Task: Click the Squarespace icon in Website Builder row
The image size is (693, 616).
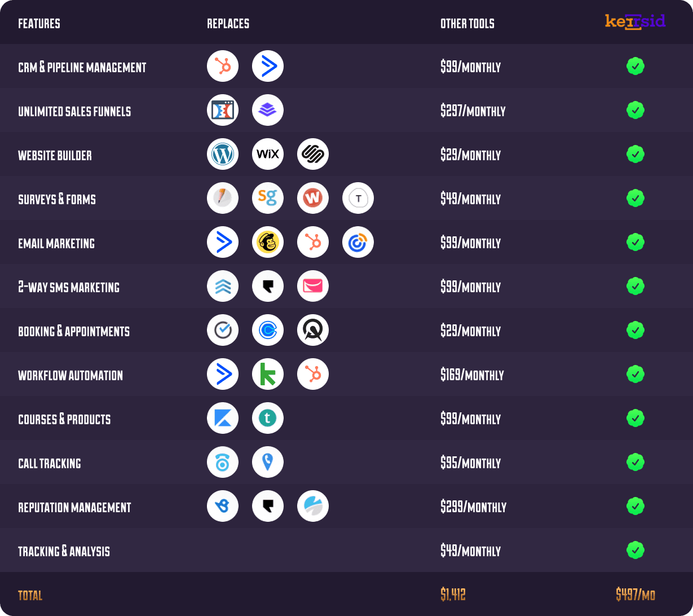Action: coord(313,154)
